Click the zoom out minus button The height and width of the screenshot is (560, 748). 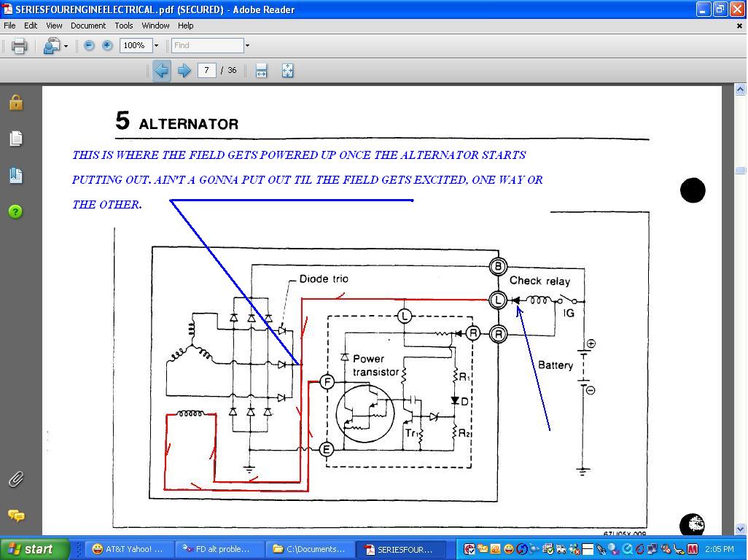89,45
